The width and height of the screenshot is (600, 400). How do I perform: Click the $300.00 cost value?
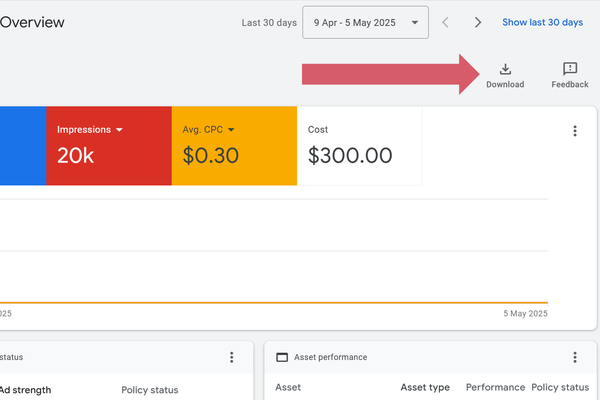(x=350, y=155)
